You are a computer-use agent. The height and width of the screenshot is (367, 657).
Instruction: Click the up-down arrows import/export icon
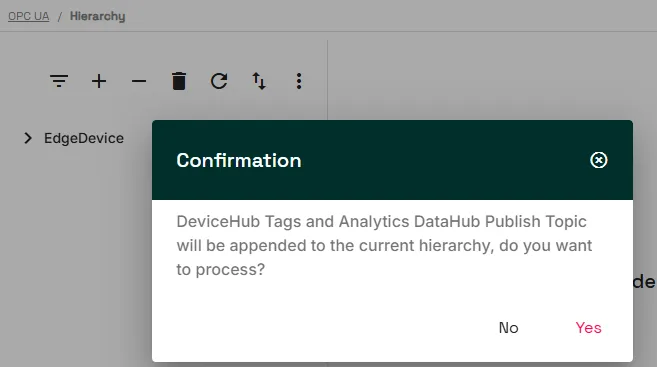point(259,81)
